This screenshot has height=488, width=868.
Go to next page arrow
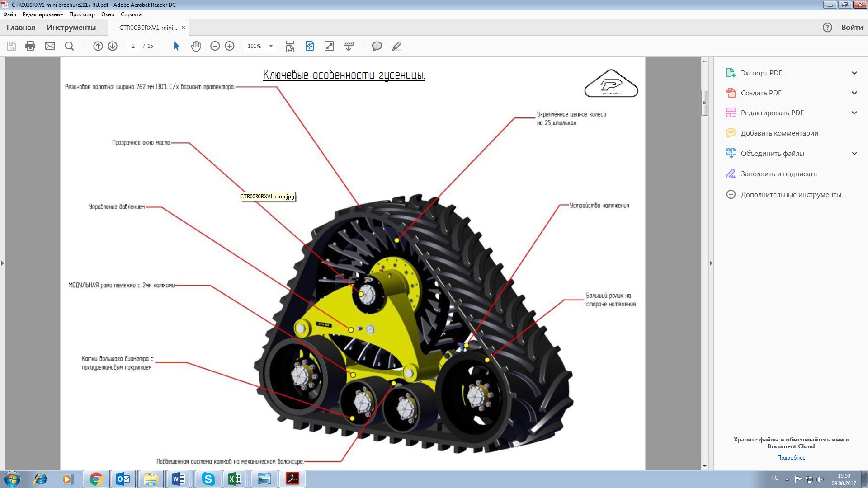click(x=113, y=46)
